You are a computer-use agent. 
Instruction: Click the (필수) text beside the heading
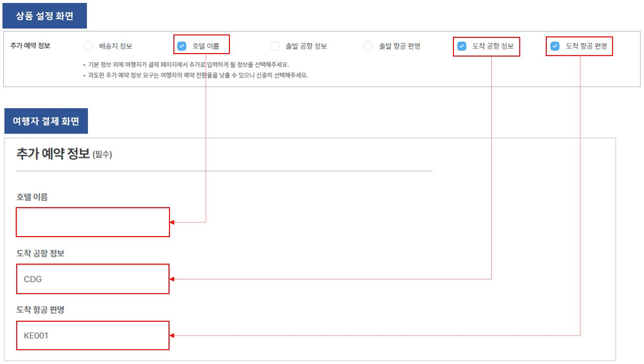[102, 155]
